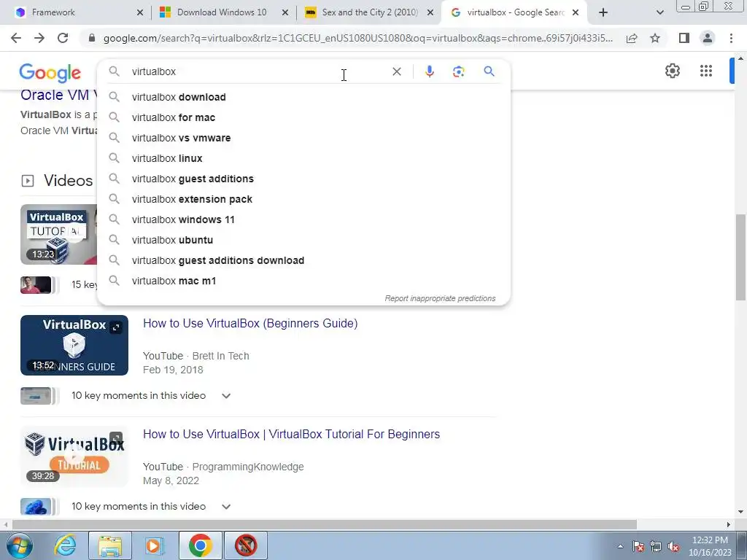
Task: Select suggestion virtualbox download
Action: tap(303, 97)
